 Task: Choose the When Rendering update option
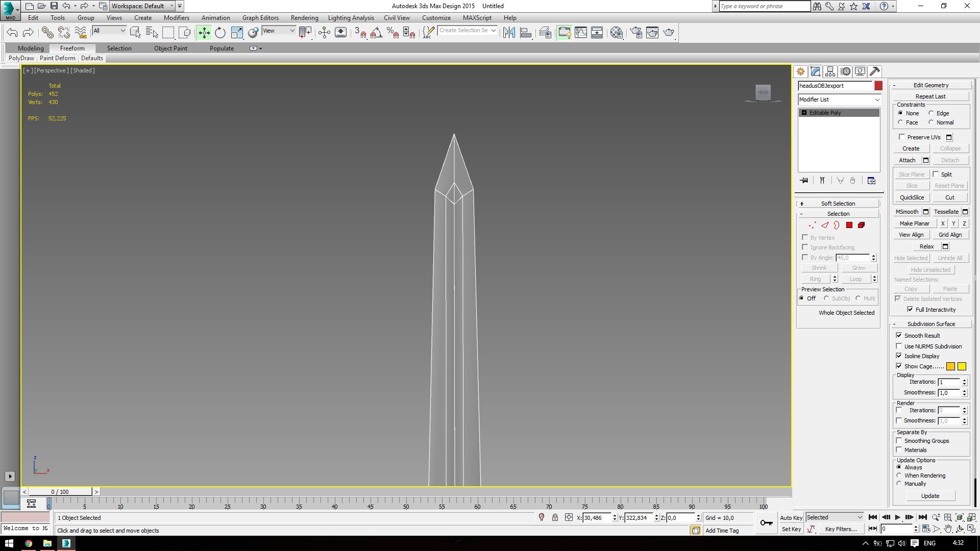(899, 475)
